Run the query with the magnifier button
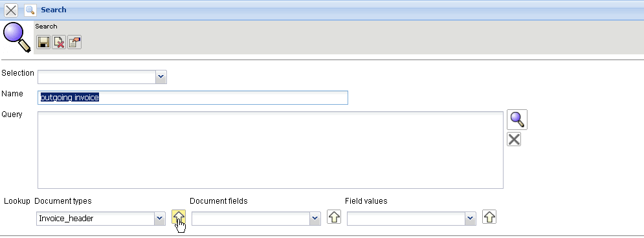Viewport: 644px width, 238px height. pos(517,120)
